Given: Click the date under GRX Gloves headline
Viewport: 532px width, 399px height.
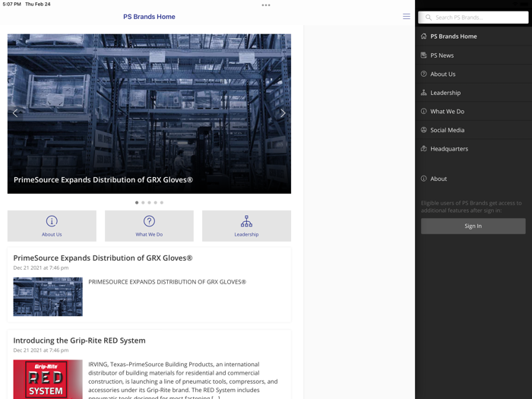Looking at the screenshot, I should [41, 268].
